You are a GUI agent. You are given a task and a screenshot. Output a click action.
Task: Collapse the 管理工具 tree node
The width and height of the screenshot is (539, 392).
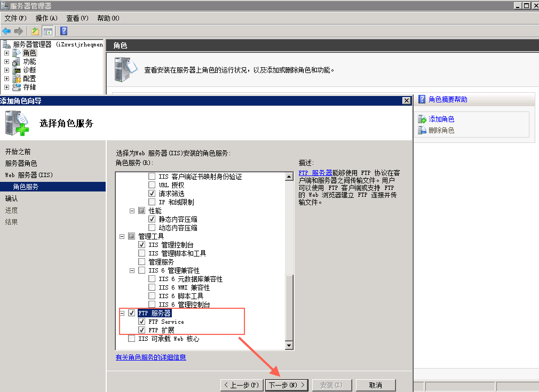click(x=122, y=236)
